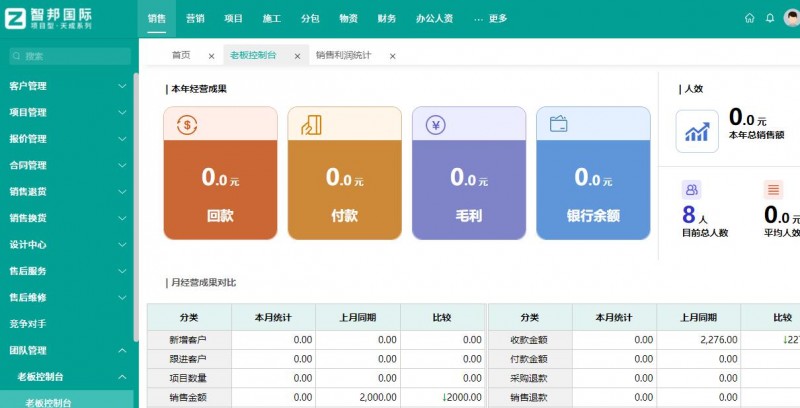Screen dimensions: 800x408
Task: Click the 销售退款 table row label
Action: point(529,397)
